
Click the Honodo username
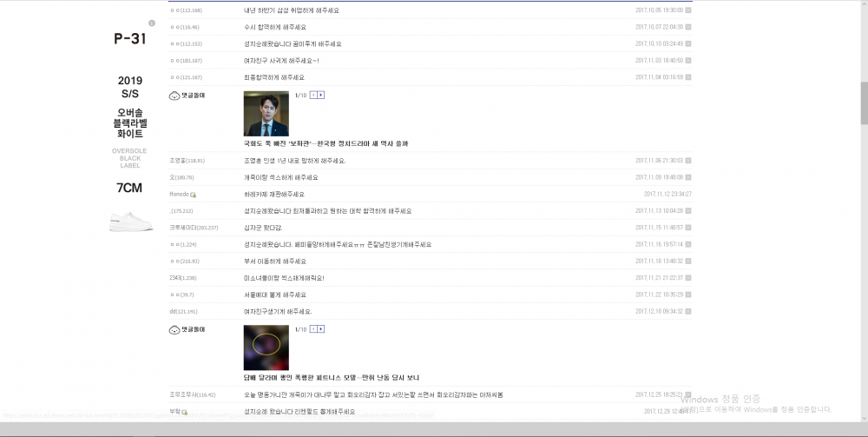click(x=179, y=195)
